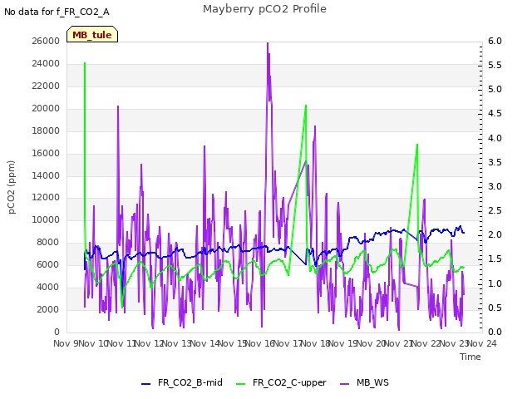Click the 8000 tick on left axis
The width and height of the screenshot is (532, 399).
[48, 242]
